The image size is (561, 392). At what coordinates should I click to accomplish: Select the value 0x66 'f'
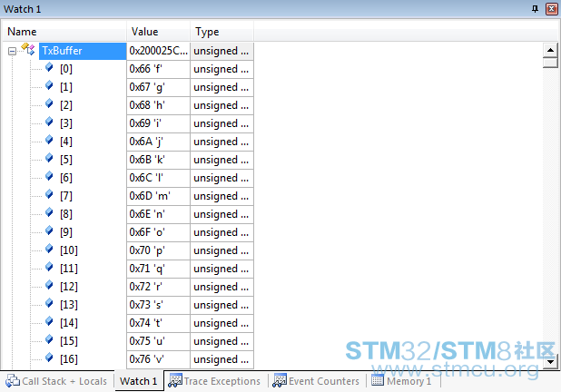pyautogui.click(x=158, y=69)
